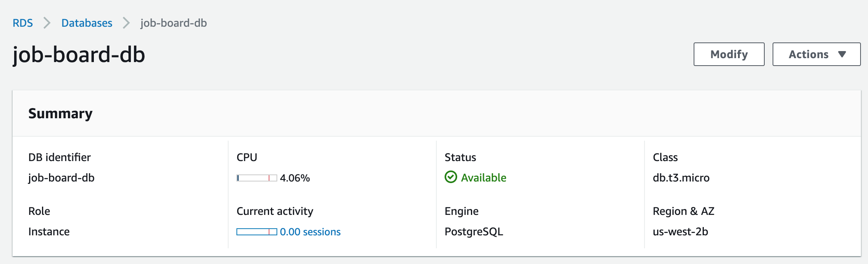Click the Modify button
The image size is (868, 264).
729,54
